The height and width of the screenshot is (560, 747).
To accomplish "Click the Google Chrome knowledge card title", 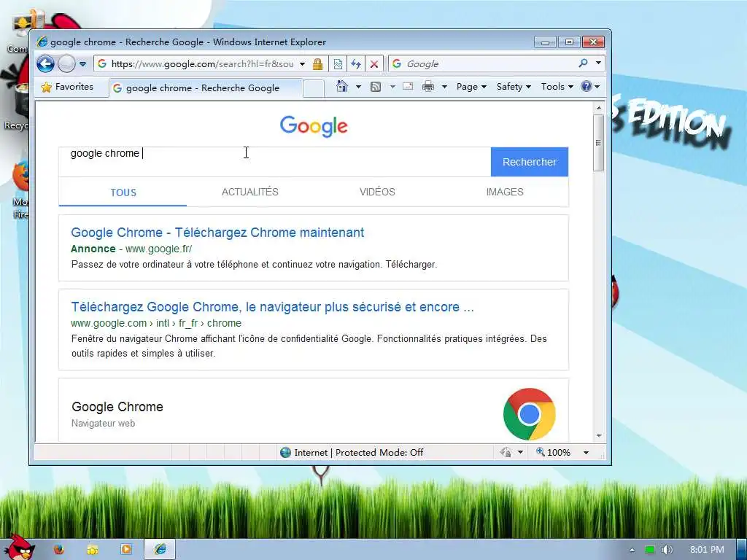I will [117, 407].
